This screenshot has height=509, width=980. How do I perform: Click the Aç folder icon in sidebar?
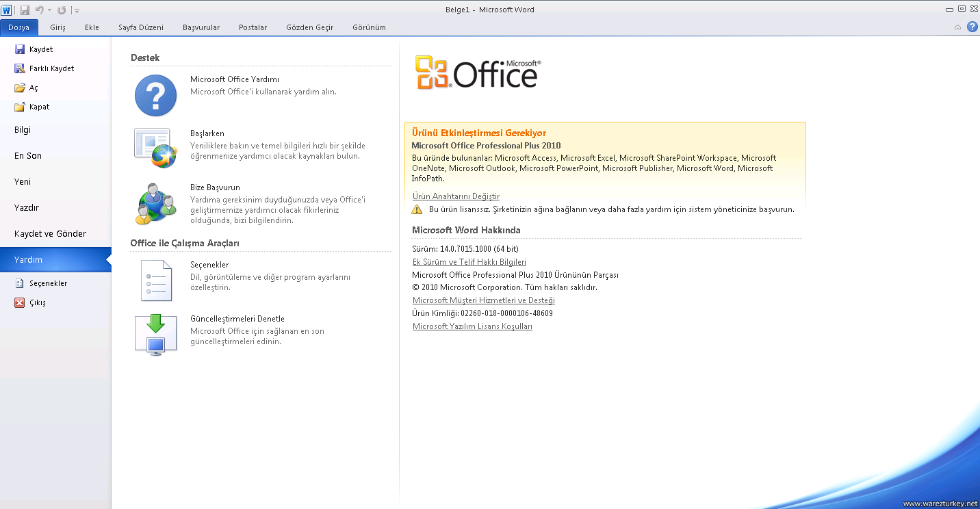[19, 88]
